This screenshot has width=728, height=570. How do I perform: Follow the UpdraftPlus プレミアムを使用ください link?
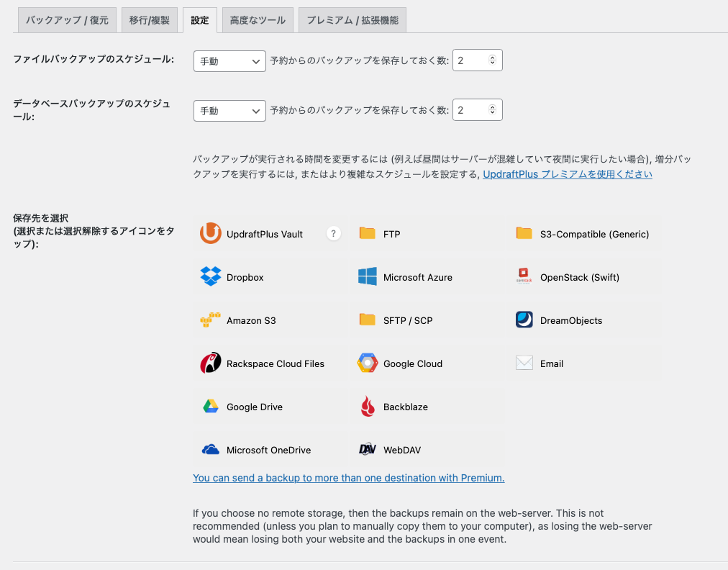[568, 174]
